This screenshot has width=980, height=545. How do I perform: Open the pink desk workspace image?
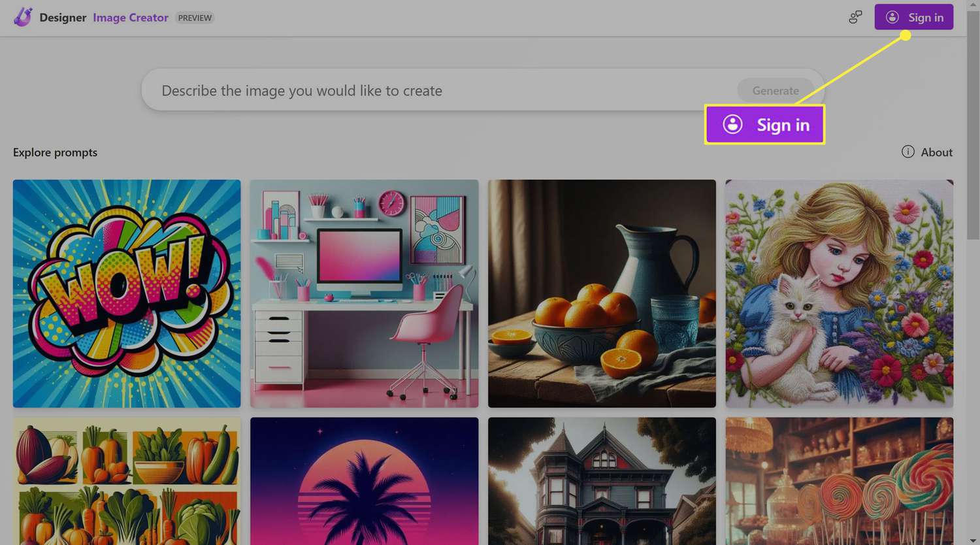(x=364, y=293)
